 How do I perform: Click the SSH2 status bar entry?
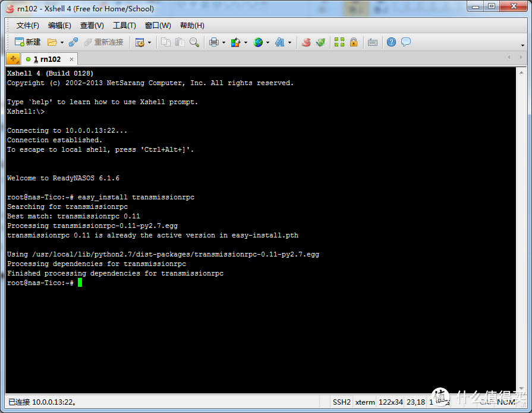point(341,402)
